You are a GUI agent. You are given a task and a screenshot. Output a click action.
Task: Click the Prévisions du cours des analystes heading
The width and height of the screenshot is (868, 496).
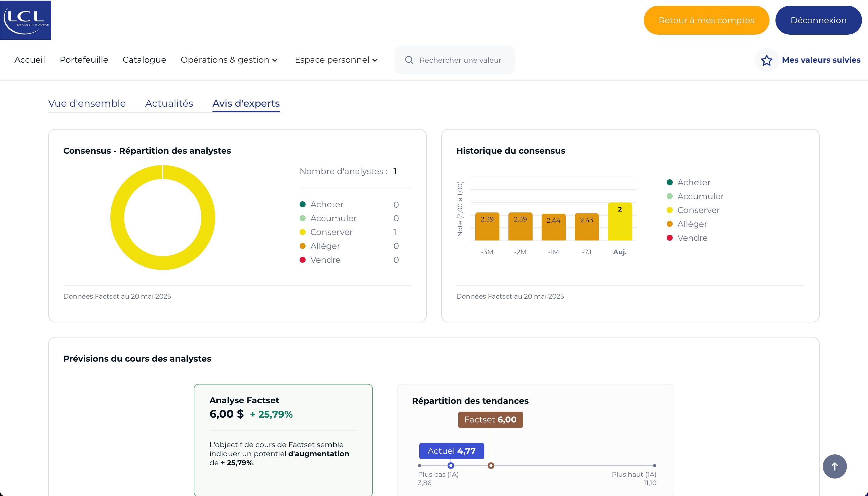pos(137,359)
